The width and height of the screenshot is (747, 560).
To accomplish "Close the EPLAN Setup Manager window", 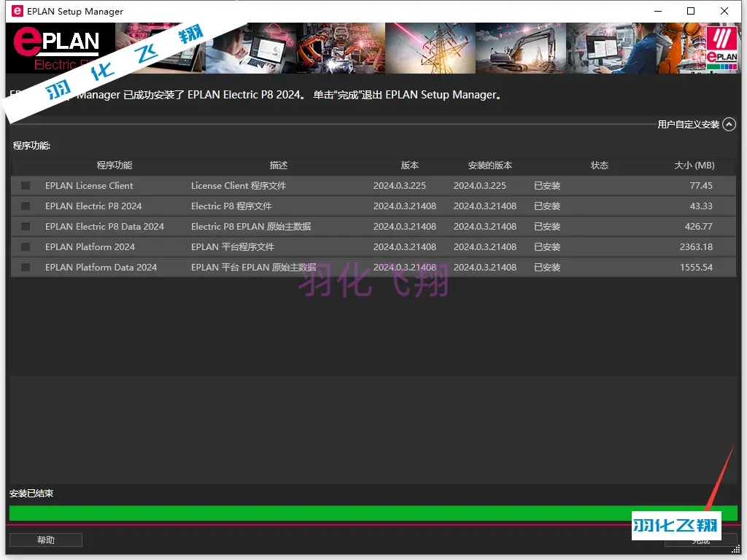I will click(724, 11).
